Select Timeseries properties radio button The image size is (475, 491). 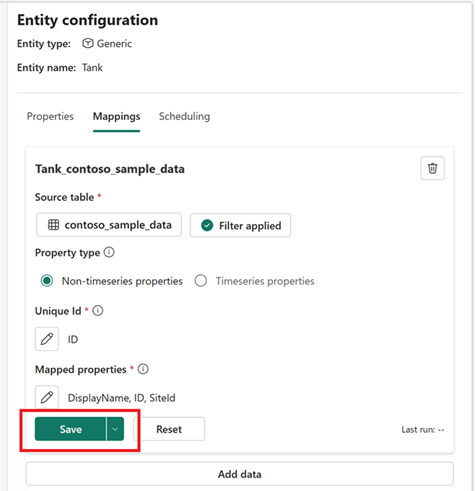(201, 281)
